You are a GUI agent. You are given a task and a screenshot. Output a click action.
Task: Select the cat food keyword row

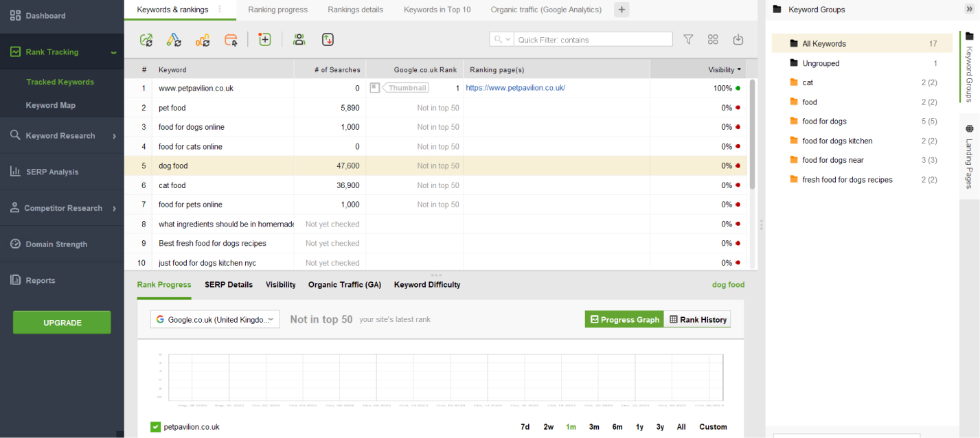pyautogui.click(x=435, y=185)
